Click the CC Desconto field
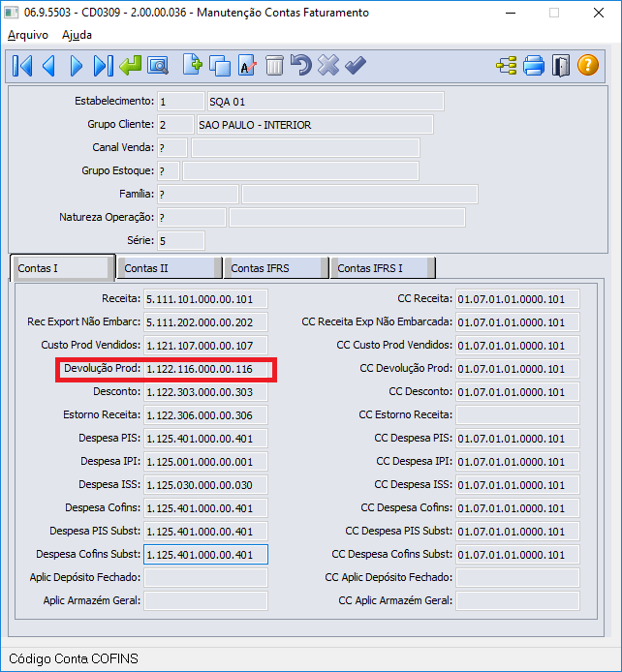622x672 pixels. pyautogui.click(x=517, y=392)
